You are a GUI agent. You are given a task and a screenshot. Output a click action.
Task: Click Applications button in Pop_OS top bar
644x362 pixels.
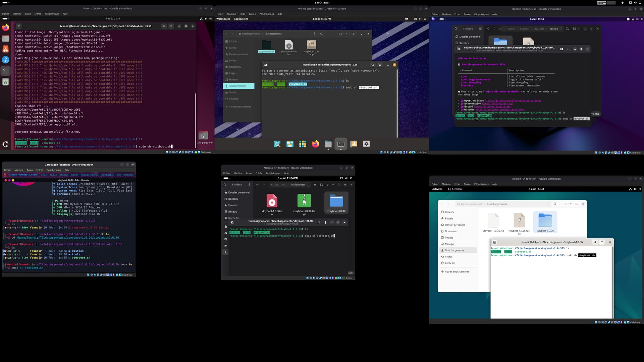(241, 19)
